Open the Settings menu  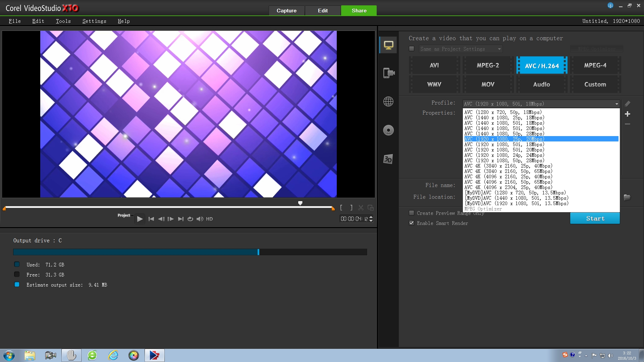click(x=94, y=21)
